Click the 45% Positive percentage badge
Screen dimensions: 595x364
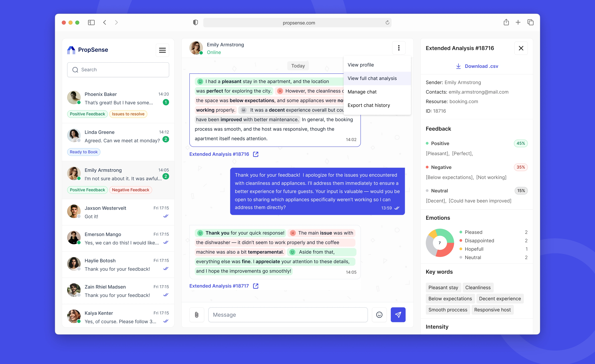point(521,143)
